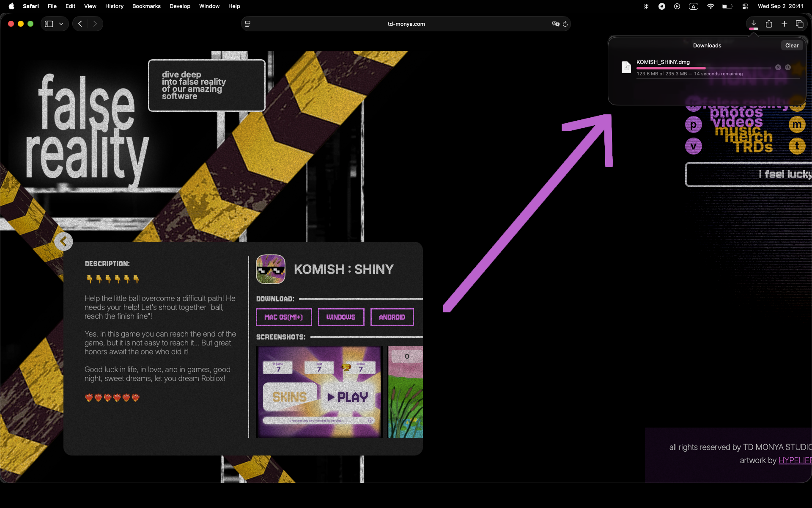Toggle the Safari Downloads toolbar button
Viewport: 812px width, 508px height.
(x=754, y=24)
